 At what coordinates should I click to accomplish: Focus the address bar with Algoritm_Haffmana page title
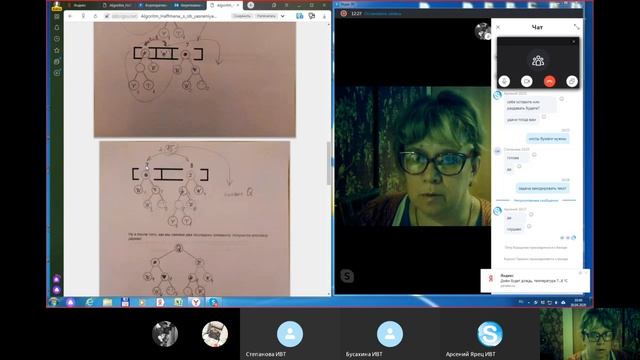(178, 16)
